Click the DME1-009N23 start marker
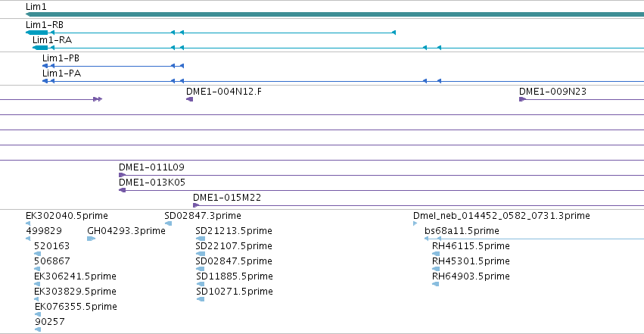Viewport: 644px width, 334px height. click(522, 99)
